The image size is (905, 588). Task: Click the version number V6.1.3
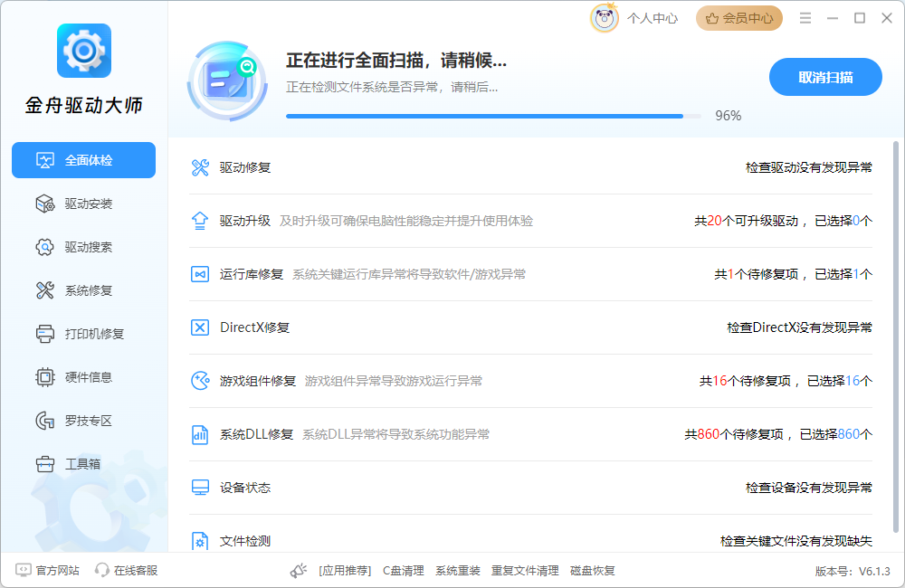point(874,572)
